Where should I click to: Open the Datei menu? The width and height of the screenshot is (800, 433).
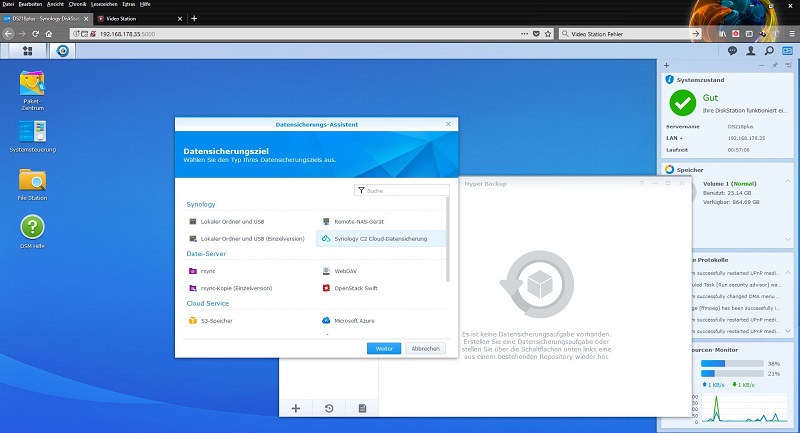[x=8, y=4]
